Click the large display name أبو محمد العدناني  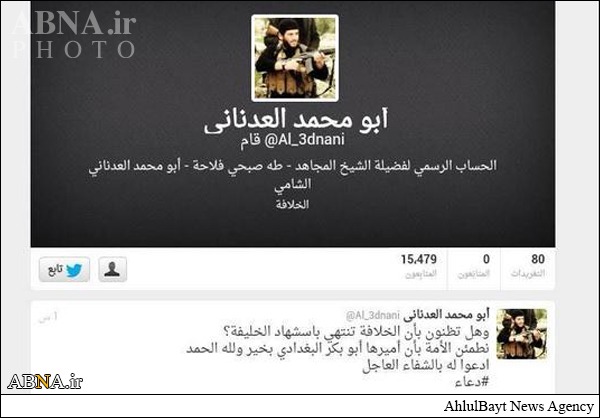pos(296,120)
